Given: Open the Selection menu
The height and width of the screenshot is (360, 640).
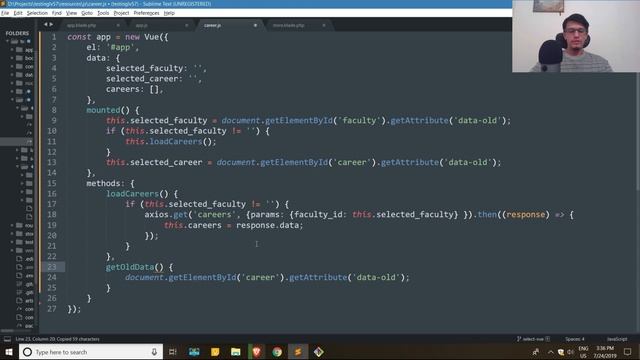Looking at the screenshot, I should click(x=37, y=13).
